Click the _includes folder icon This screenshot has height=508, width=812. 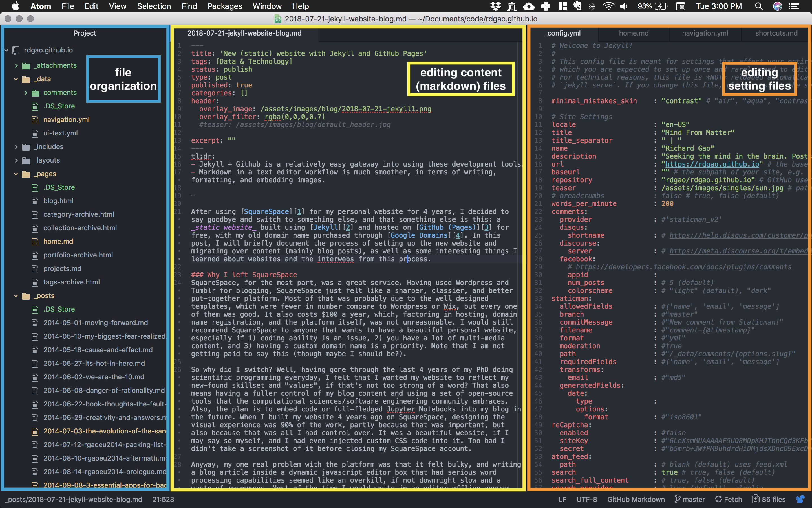point(26,147)
